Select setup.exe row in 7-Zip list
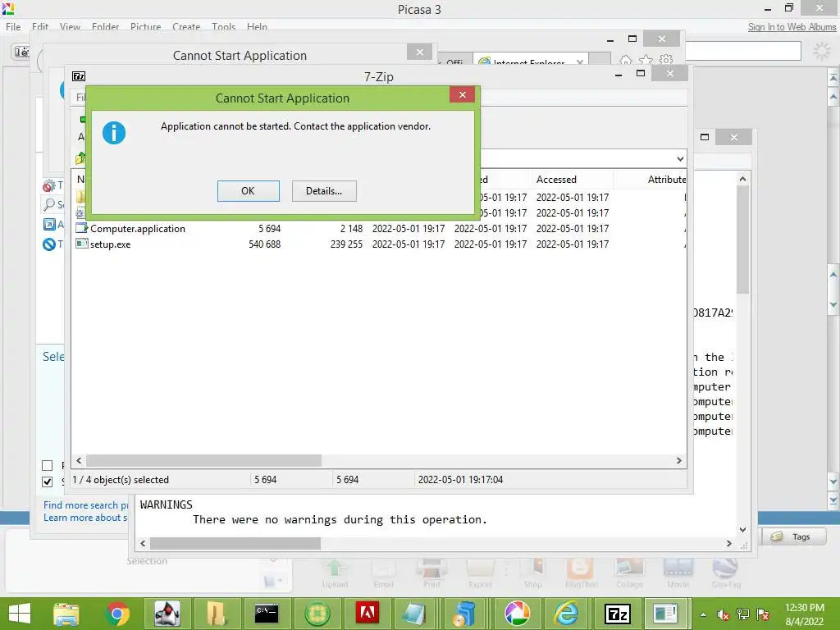 tap(379, 244)
